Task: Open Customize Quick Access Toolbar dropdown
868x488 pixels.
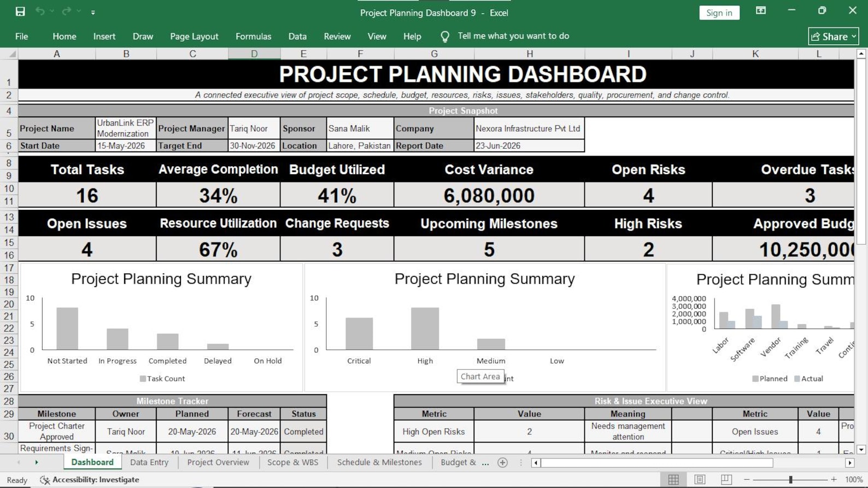Action: click(93, 12)
